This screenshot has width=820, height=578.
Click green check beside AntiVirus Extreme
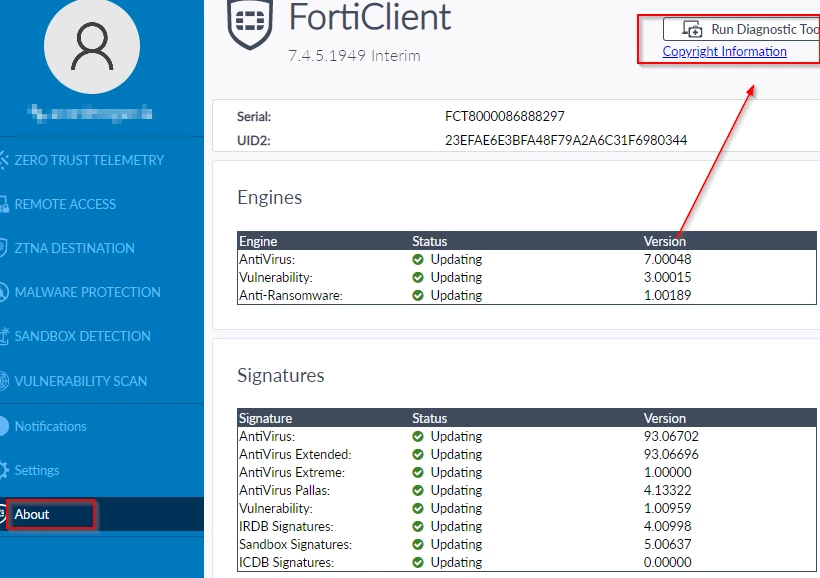(417, 472)
